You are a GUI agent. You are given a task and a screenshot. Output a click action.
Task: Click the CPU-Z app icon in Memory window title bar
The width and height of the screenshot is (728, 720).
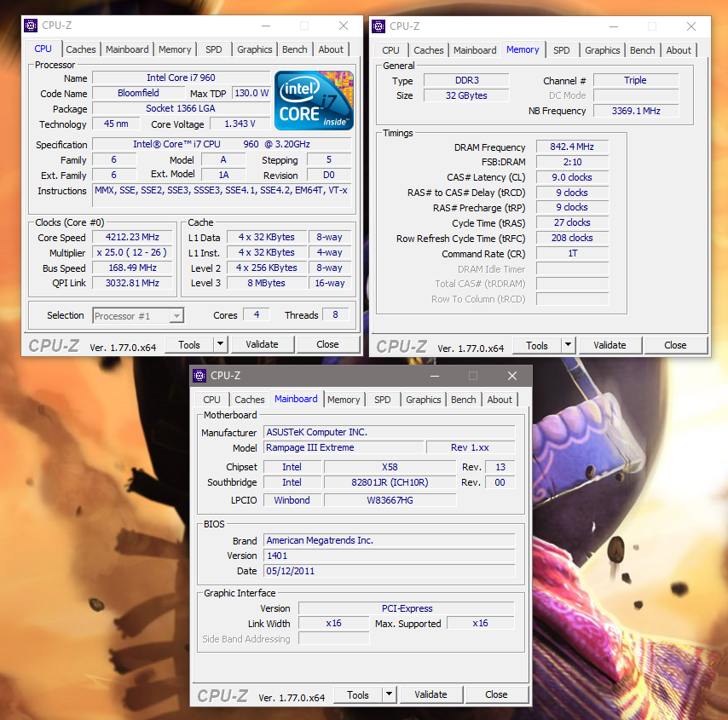tap(378, 26)
